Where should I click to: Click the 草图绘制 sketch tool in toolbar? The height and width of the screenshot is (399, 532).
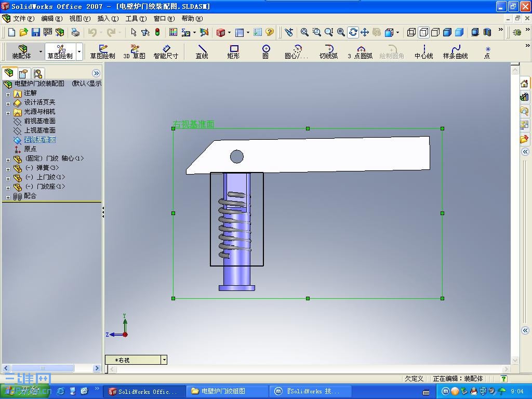click(x=102, y=52)
